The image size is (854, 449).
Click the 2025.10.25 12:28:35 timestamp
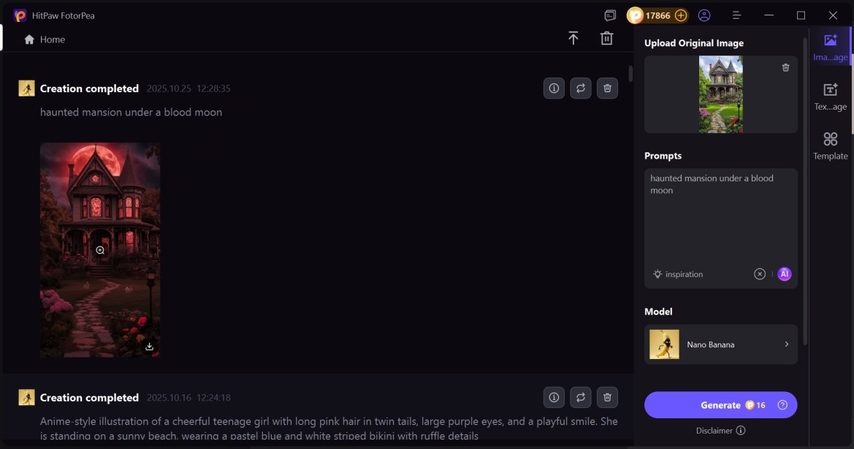pyautogui.click(x=188, y=88)
